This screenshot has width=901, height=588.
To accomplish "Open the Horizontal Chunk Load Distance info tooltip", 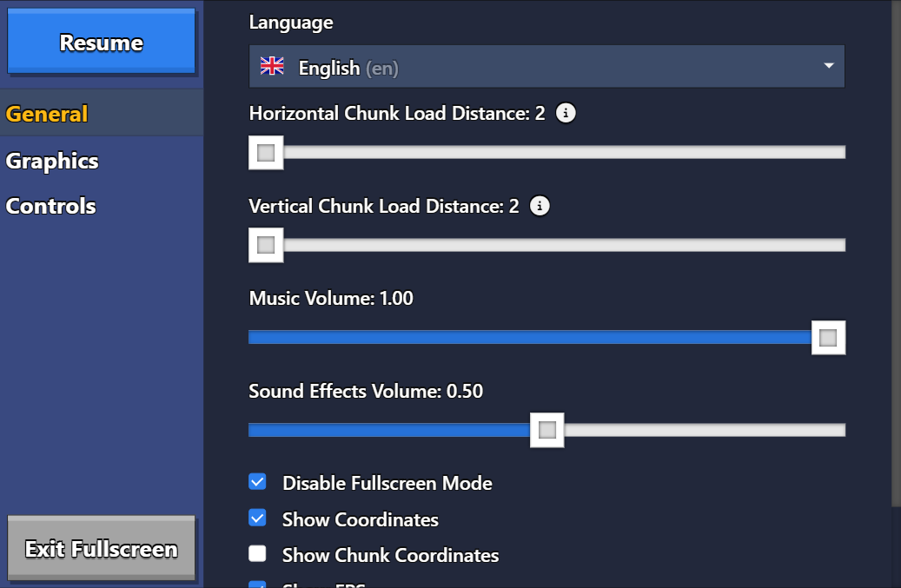I will (566, 113).
